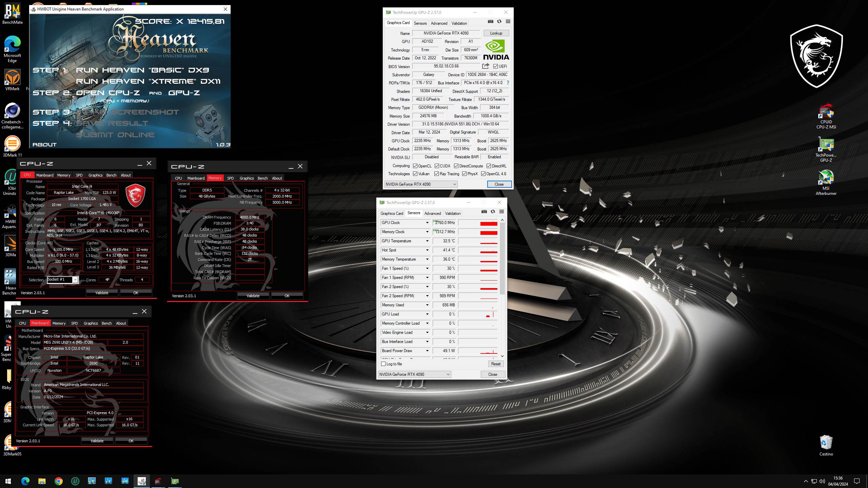
Task: Open GPU selector dropdown in Sensors window
Action: (x=414, y=374)
